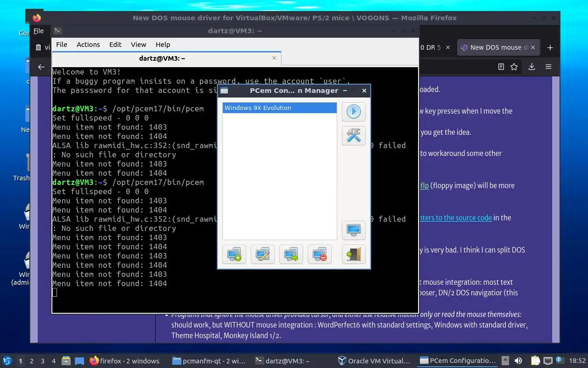Image resolution: width=588 pixels, height=368 pixels.
Task: Open machine configuration via hammer-wrench icon
Action: point(354,135)
